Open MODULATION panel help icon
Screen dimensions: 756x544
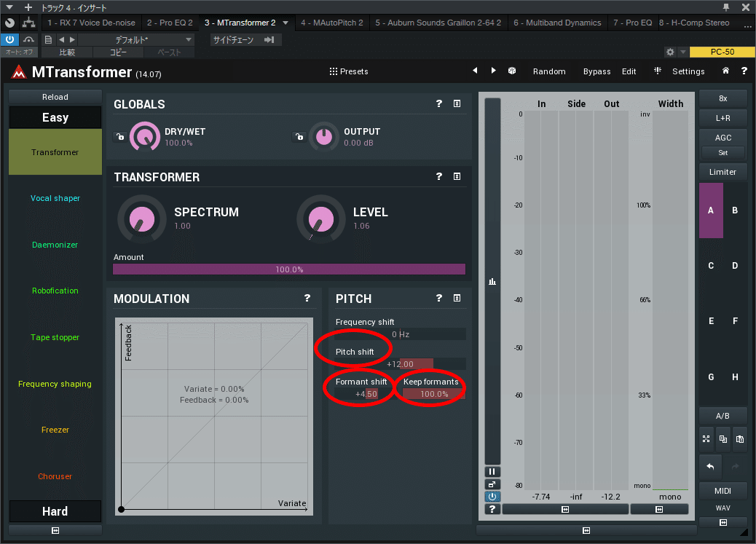pos(307,298)
